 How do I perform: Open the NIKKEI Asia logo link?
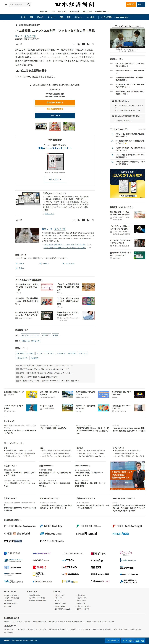pos(120,533)
